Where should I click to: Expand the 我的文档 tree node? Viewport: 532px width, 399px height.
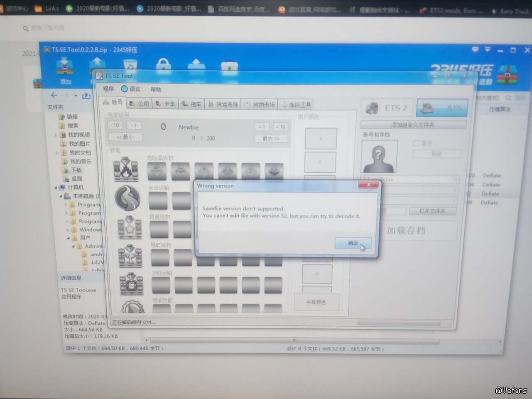click(x=57, y=153)
